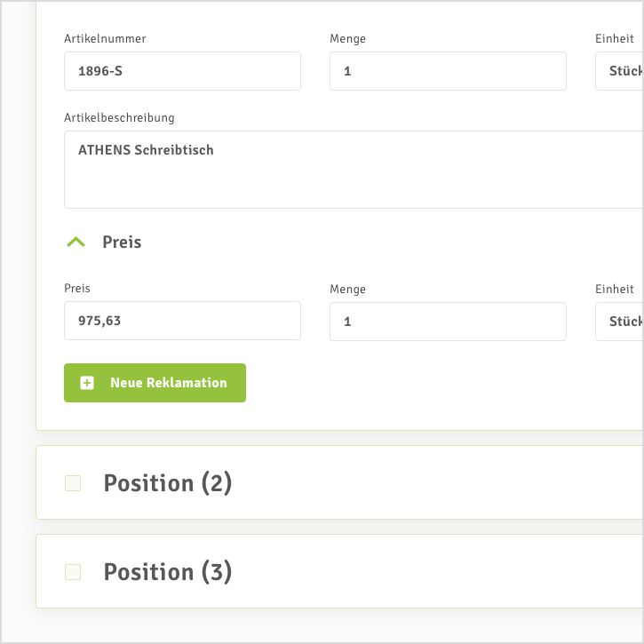Expand the Position (2) heading
The height and width of the screenshot is (644, 644).
click(168, 483)
